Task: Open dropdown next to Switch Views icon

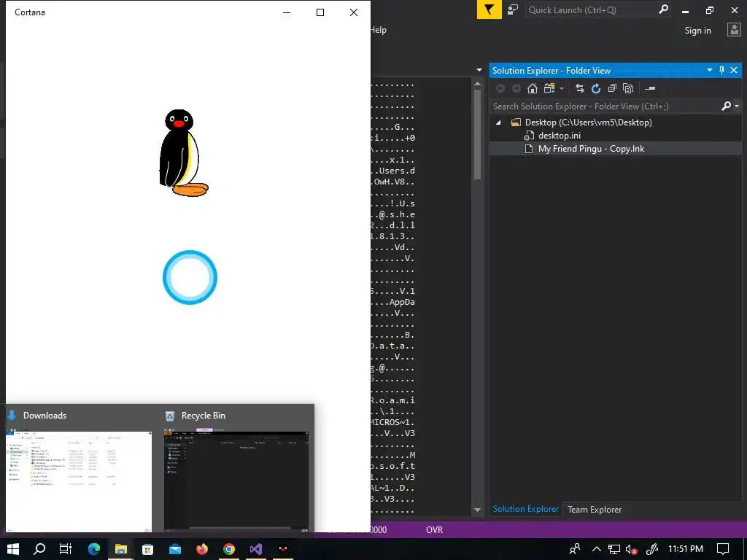Action: coord(562,88)
